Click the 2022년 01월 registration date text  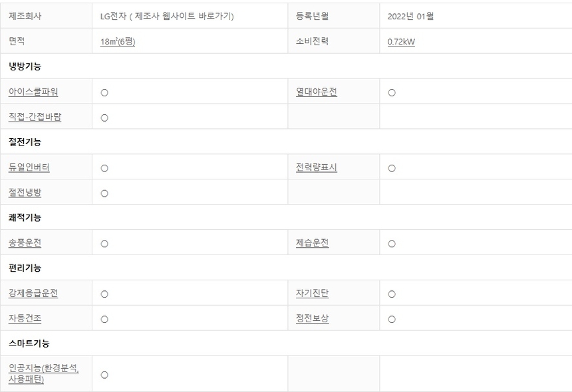[410, 17]
